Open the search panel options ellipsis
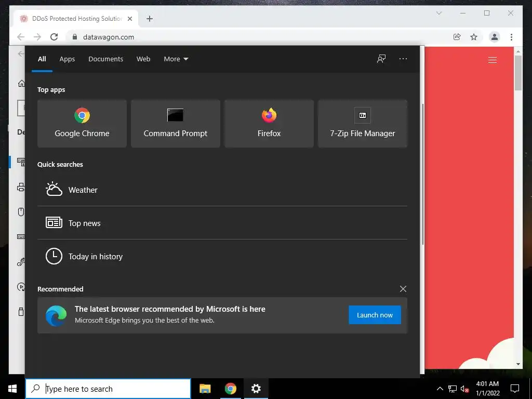532x399 pixels. tap(403, 59)
